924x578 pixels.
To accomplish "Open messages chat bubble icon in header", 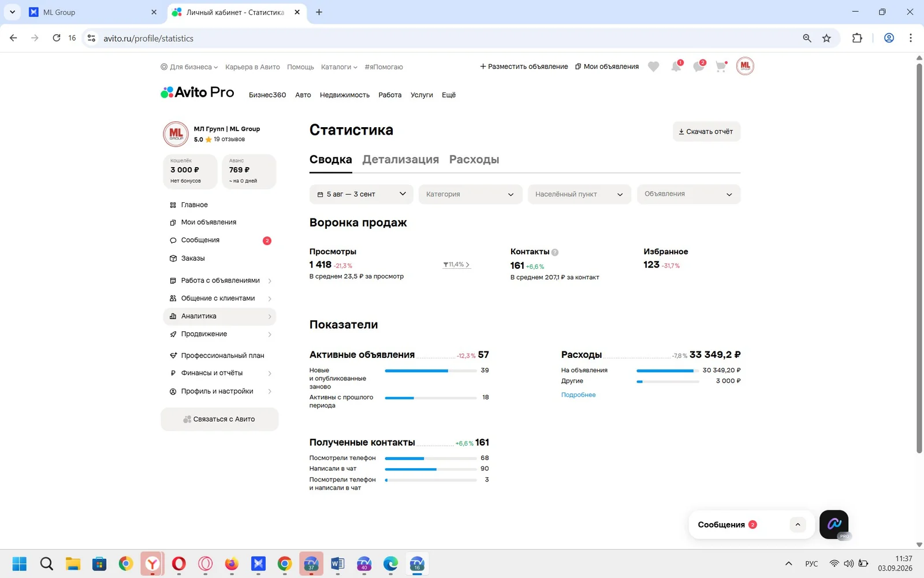I will point(699,66).
